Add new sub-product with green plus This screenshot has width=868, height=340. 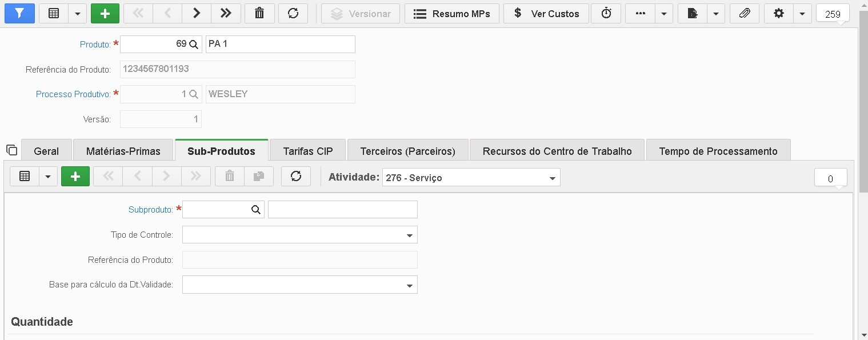click(75, 177)
